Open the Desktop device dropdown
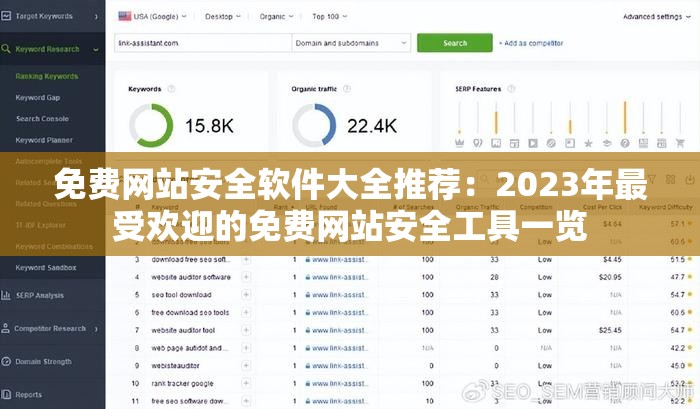This screenshot has height=409, width=700. click(x=222, y=17)
